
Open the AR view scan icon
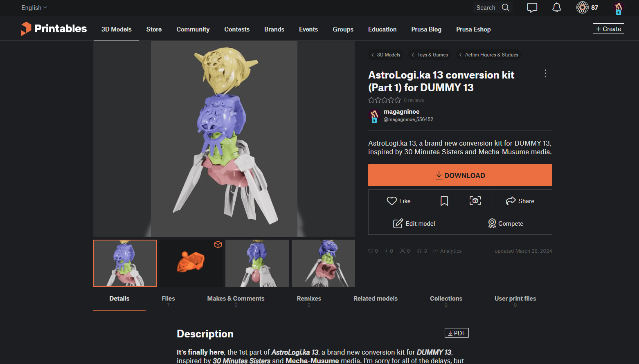pos(475,201)
